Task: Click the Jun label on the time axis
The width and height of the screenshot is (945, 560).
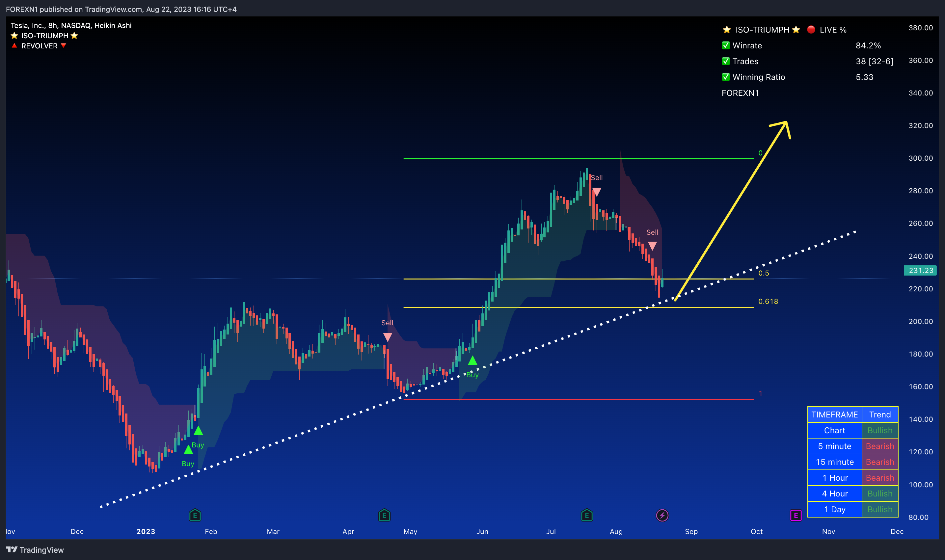Action: pyautogui.click(x=482, y=531)
